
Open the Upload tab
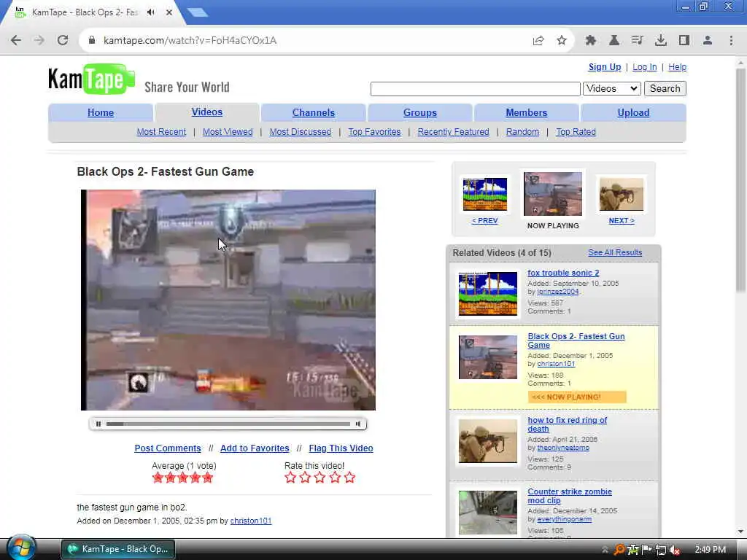tap(633, 113)
